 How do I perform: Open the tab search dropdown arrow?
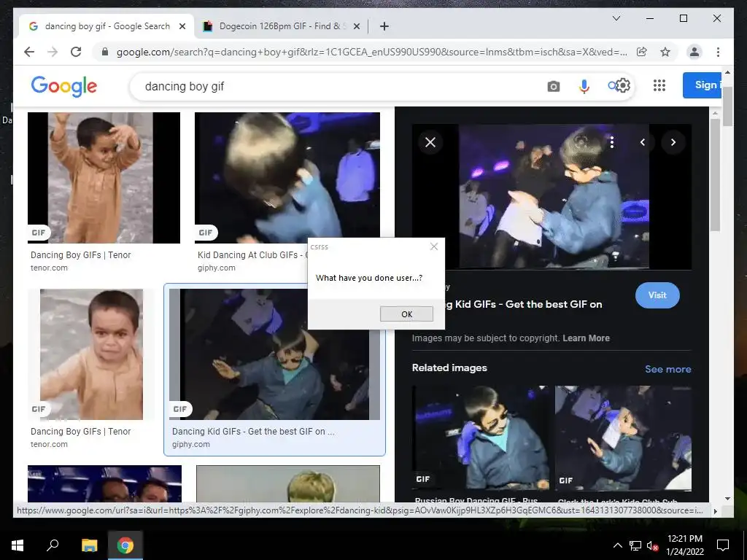pyautogui.click(x=616, y=18)
